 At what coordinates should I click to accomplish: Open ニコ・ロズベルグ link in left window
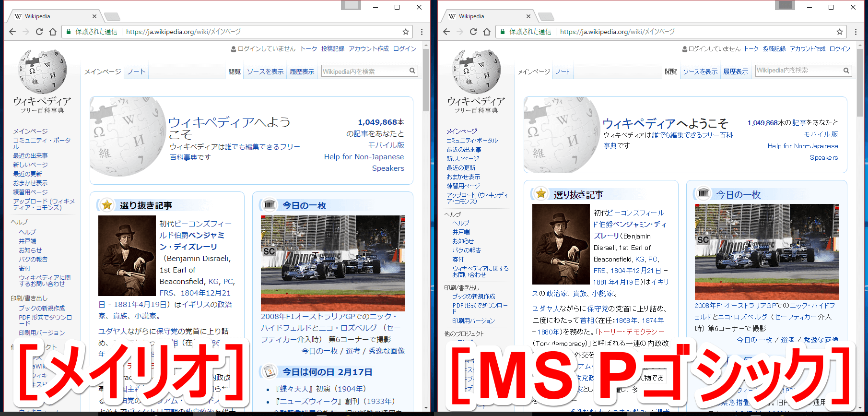pos(348,328)
